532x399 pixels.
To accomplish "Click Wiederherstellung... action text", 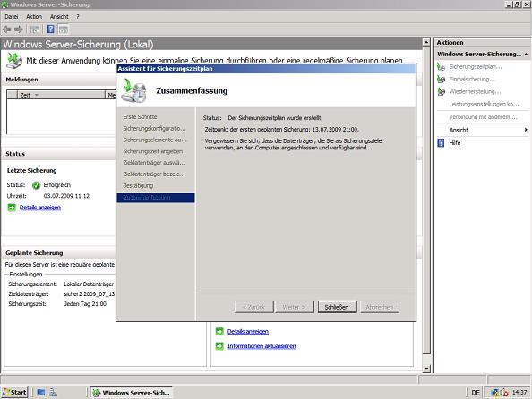I will click(475, 91).
